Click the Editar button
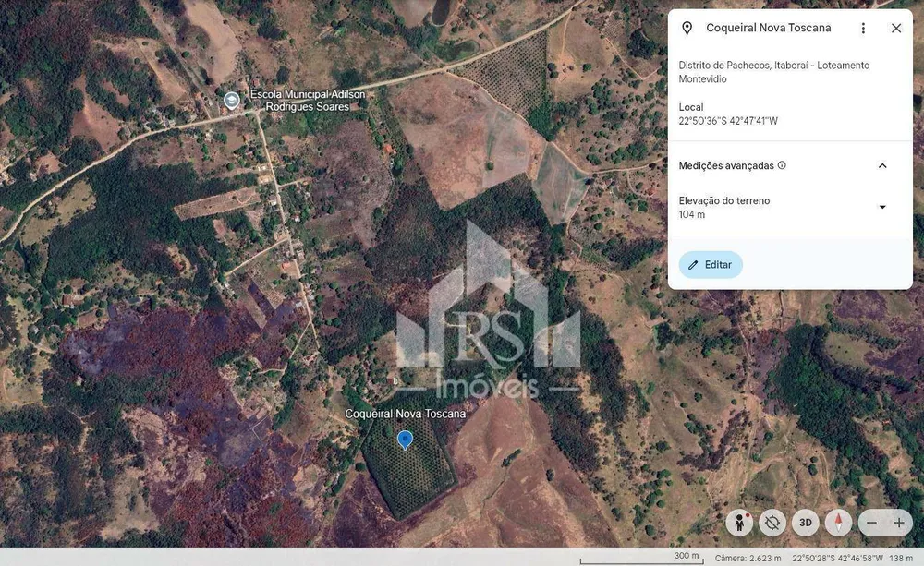The width and height of the screenshot is (924, 566). (x=710, y=265)
